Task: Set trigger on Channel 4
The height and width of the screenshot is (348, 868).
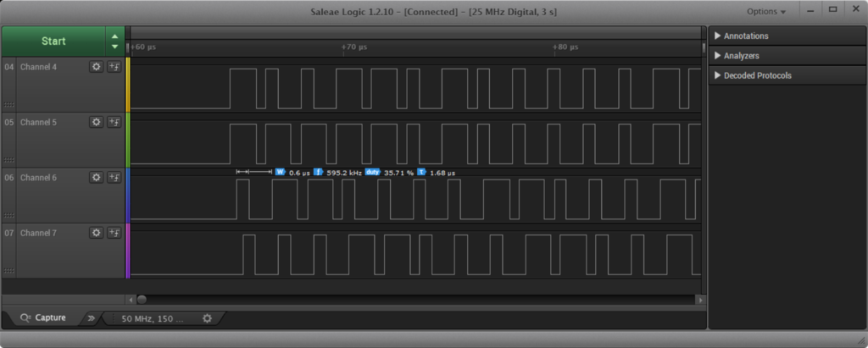Action: (x=114, y=66)
